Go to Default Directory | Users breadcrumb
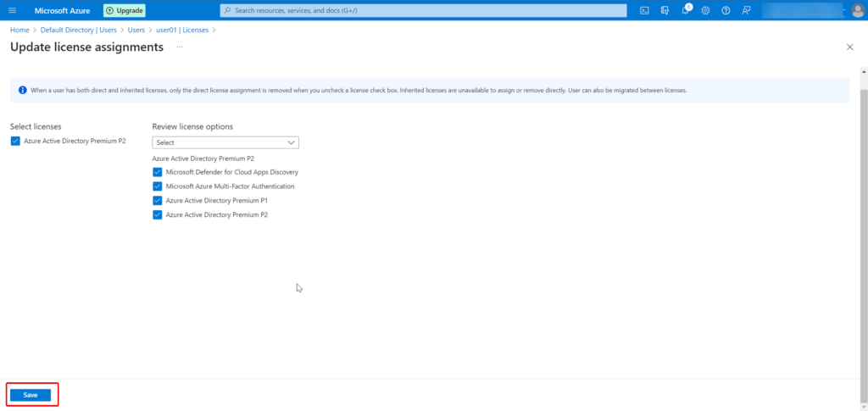The height and width of the screenshot is (411, 868). click(79, 30)
